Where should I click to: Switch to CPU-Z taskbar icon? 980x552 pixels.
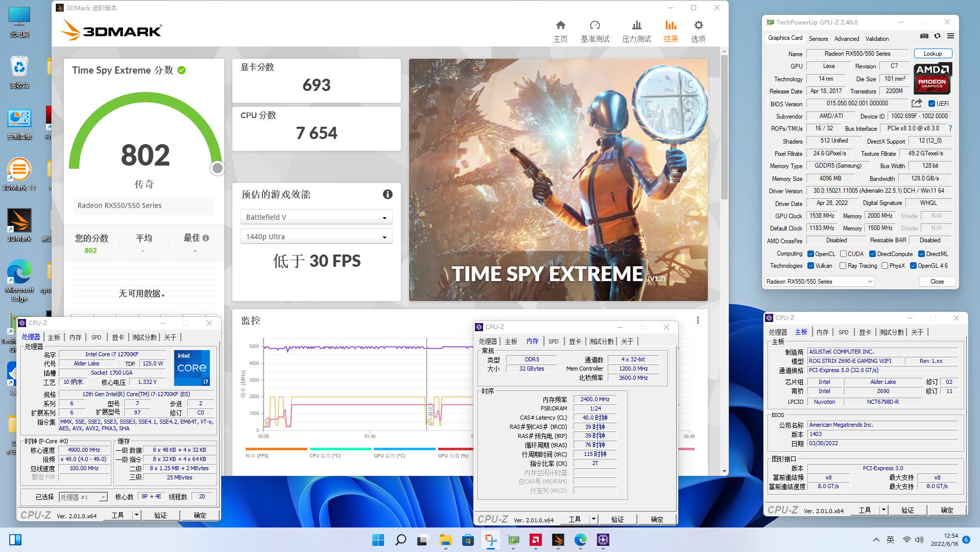click(603, 540)
